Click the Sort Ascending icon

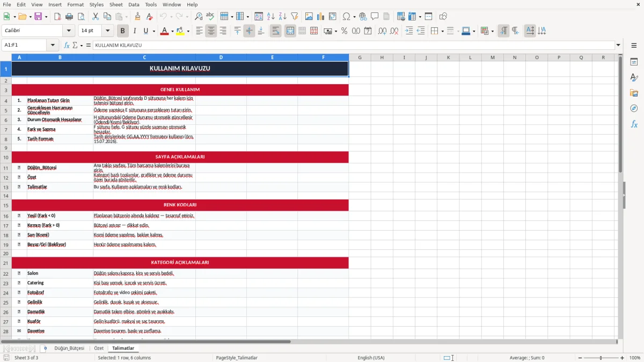tap(271, 17)
